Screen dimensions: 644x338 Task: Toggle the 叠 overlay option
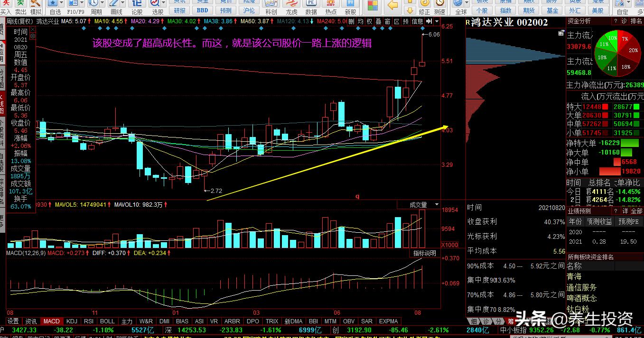pyautogui.click(x=379, y=21)
